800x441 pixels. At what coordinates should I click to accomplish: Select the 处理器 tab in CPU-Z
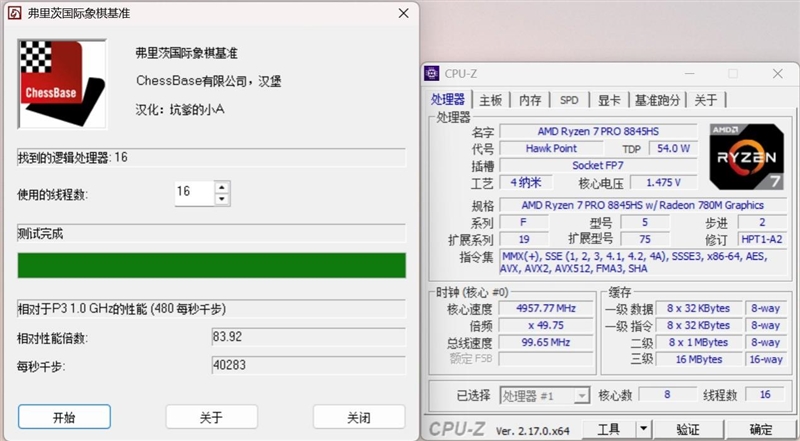click(448, 100)
